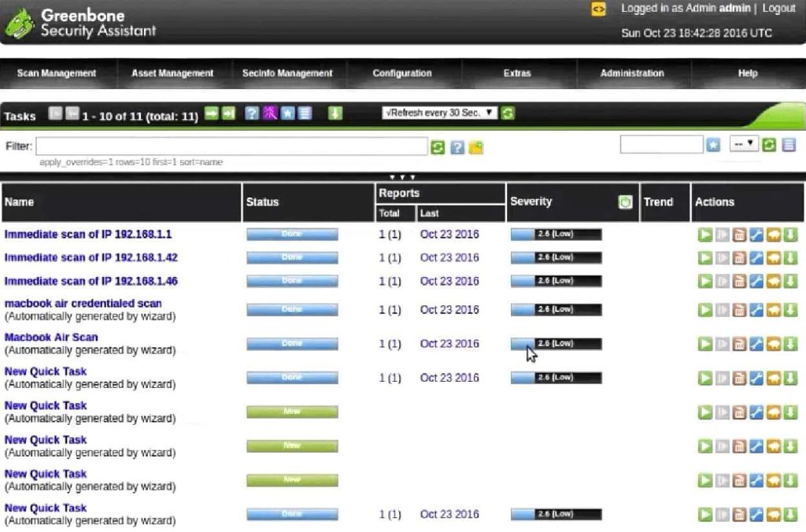This screenshot has width=806, height=532.
Task: Trash the Immediate scan of IP 192.168.1.46 task
Action: (739, 282)
